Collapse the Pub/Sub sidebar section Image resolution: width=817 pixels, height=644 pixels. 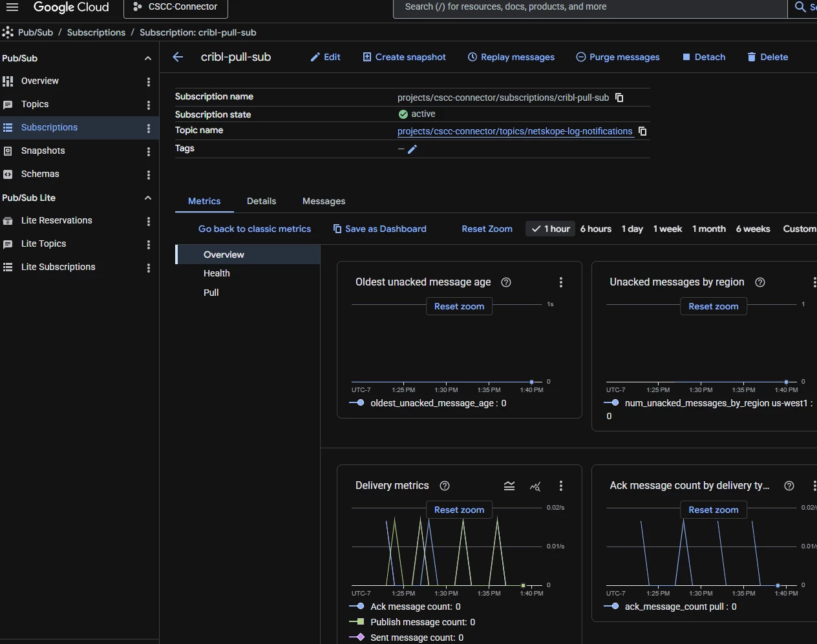pyautogui.click(x=148, y=58)
